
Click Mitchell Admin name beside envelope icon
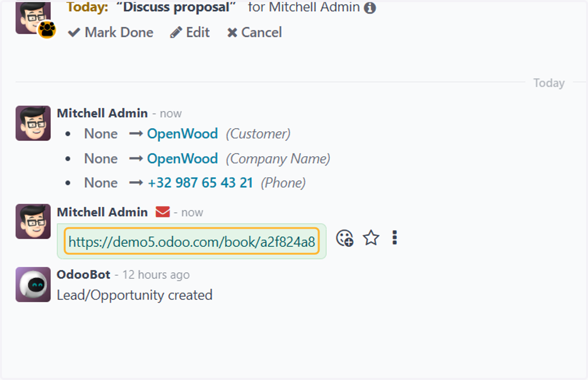102,212
